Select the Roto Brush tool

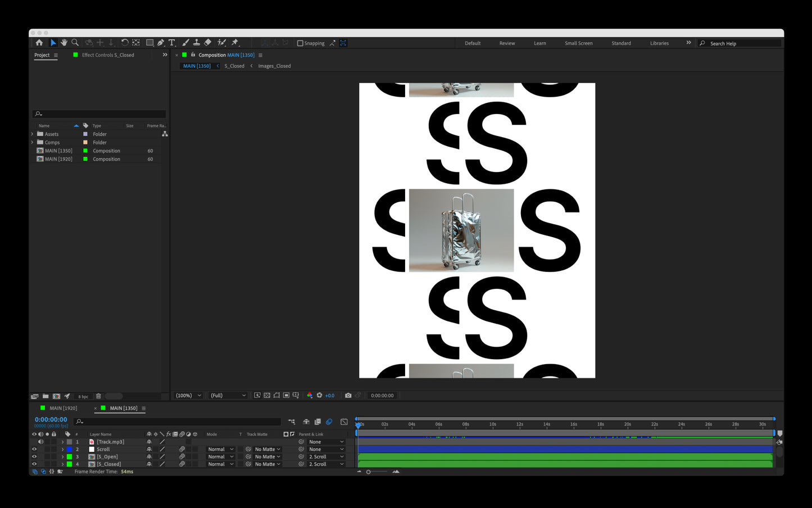pyautogui.click(x=221, y=43)
